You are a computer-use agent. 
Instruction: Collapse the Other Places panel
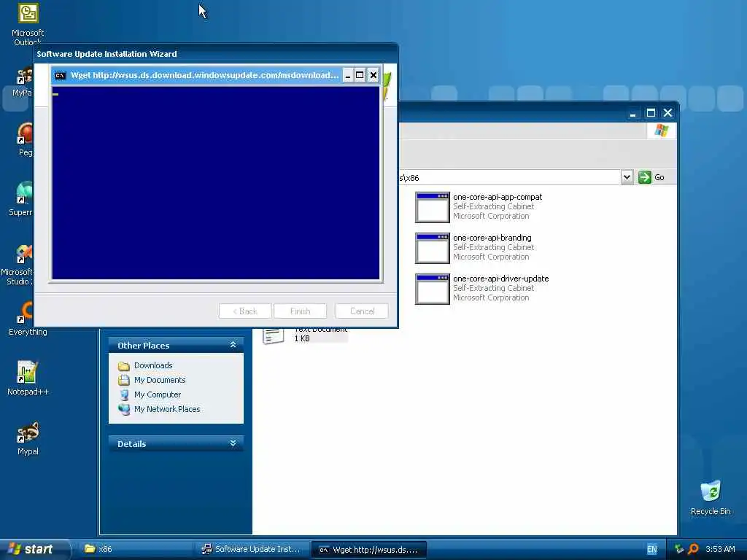(x=233, y=345)
